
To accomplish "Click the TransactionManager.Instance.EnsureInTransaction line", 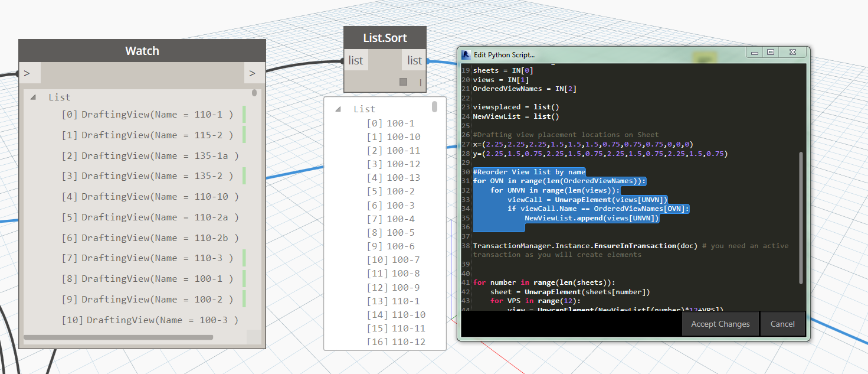I will (x=631, y=250).
